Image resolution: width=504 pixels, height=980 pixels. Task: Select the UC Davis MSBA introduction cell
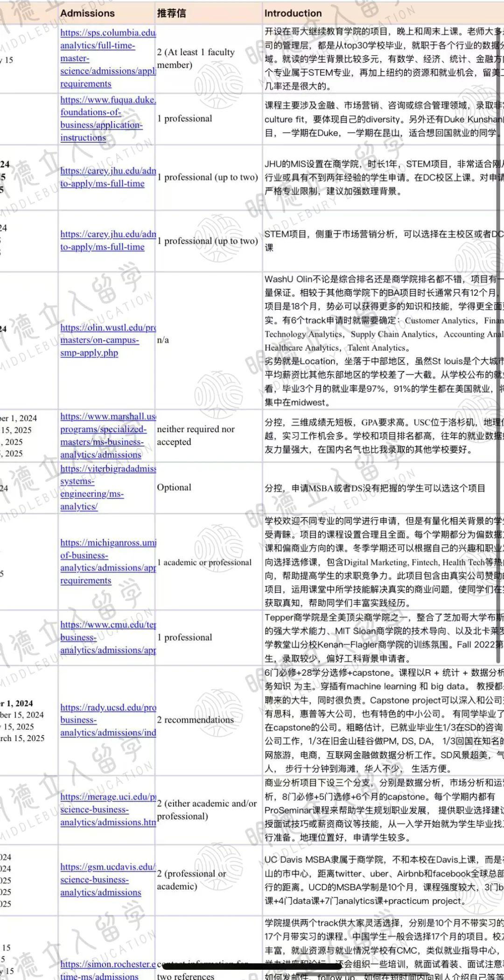383,880
